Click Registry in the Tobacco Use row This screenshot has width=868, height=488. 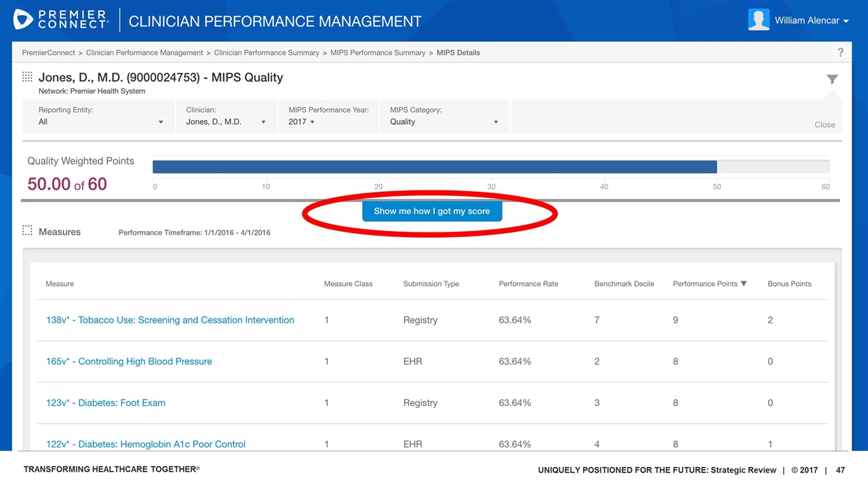(x=420, y=320)
